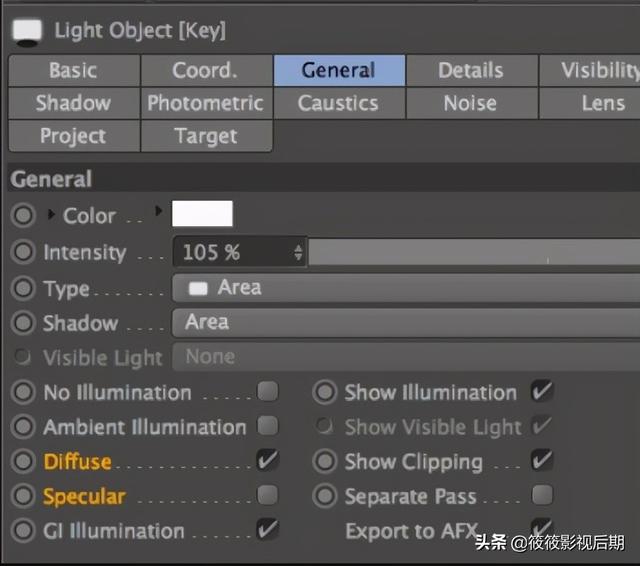
Task: Open the Caustics tab
Action: coord(339,103)
